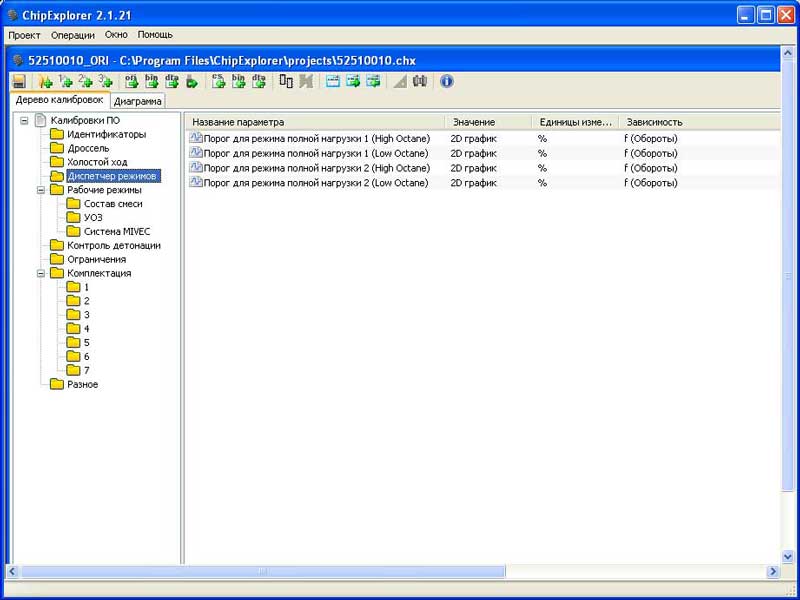Click the 'cs' checksum toolbar icon

click(219, 81)
